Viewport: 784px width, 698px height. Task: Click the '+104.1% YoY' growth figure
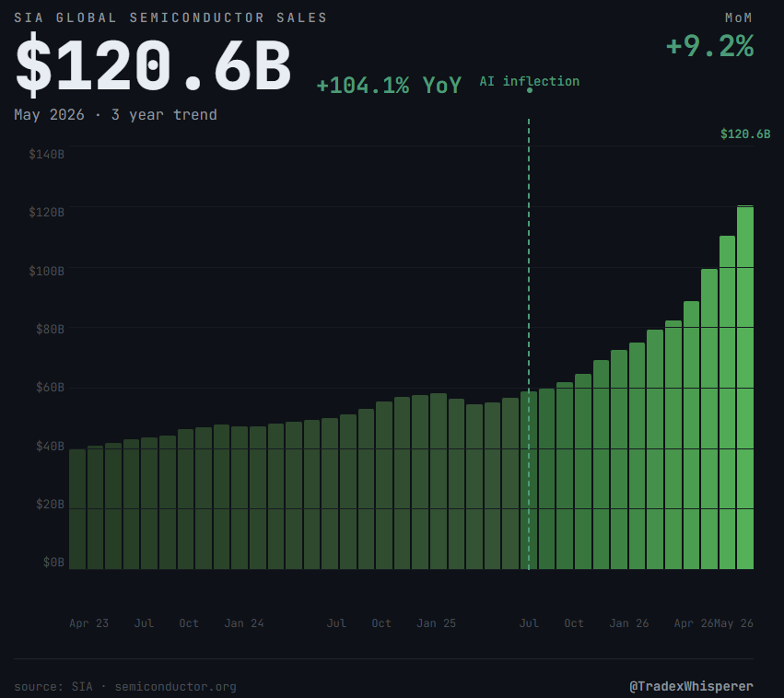coord(389,85)
